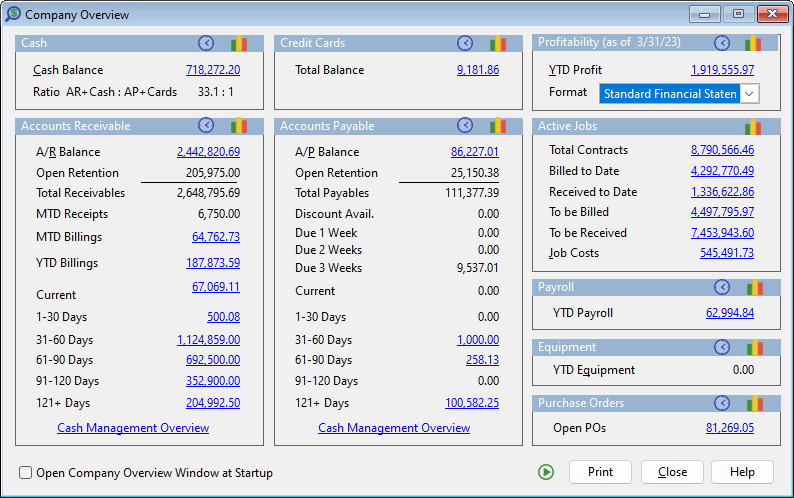Show the Equipment bar chart icon
The height and width of the screenshot is (498, 794).
pyautogui.click(x=755, y=347)
